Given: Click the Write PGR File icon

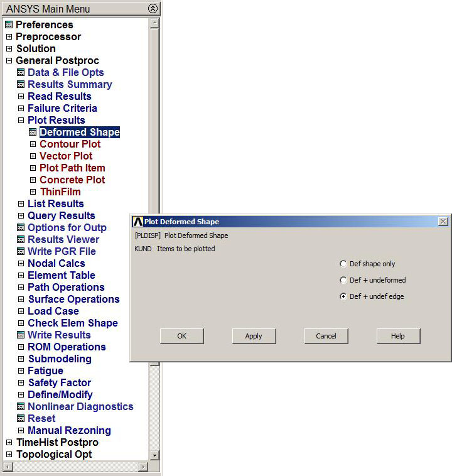Looking at the screenshot, I should (21, 252).
